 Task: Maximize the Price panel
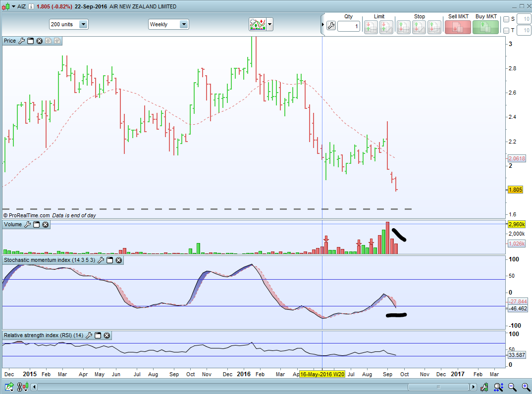[31, 41]
